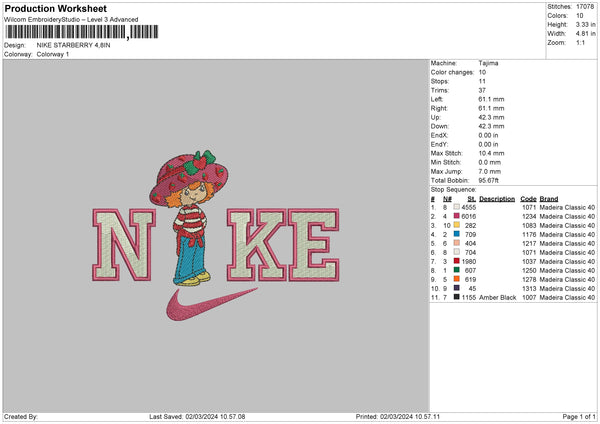Click the Stitches value '17078'
This screenshot has height=424, width=600.
(x=585, y=7)
